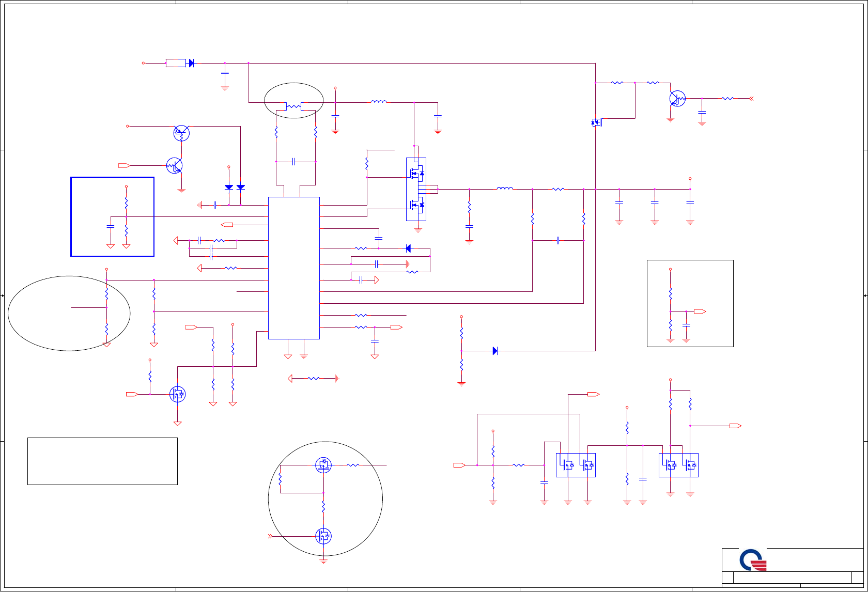Select the dual MOSFET package beside the controller

(x=416, y=189)
